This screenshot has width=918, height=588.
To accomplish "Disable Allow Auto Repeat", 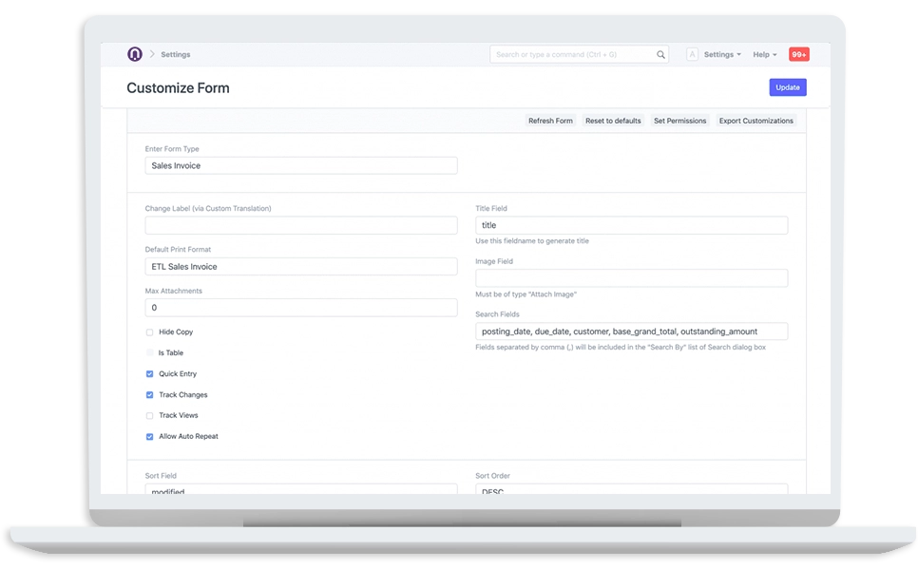I will tap(149, 436).
